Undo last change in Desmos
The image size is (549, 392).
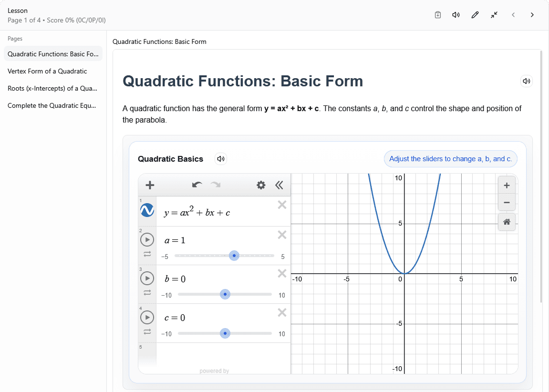click(x=197, y=185)
